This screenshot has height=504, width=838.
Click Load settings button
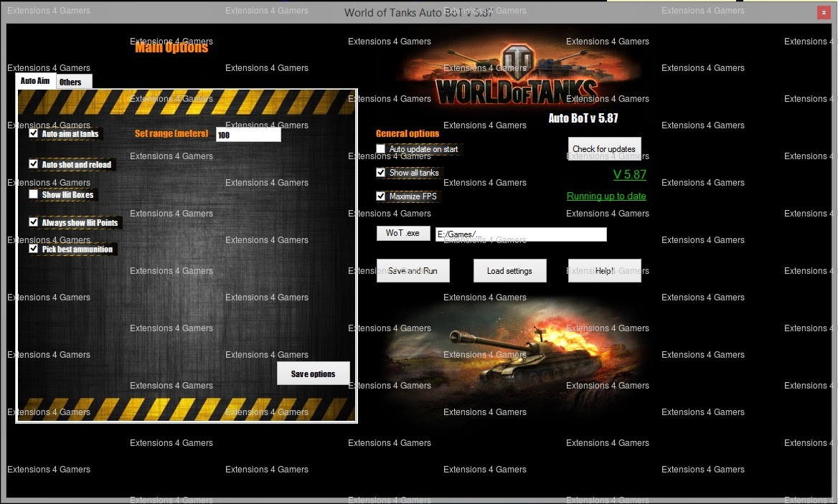510,271
